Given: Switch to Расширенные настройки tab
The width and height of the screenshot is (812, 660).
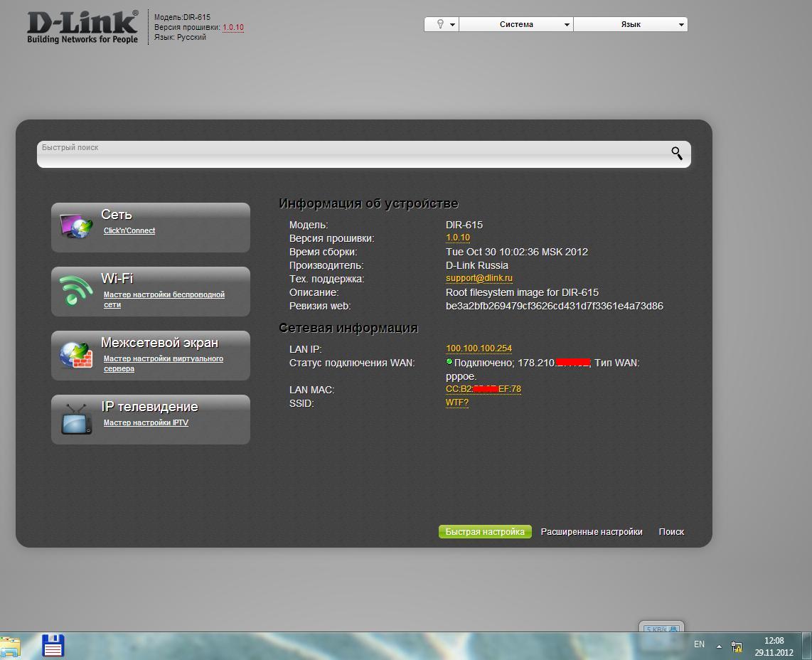Looking at the screenshot, I should pos(592,532).
